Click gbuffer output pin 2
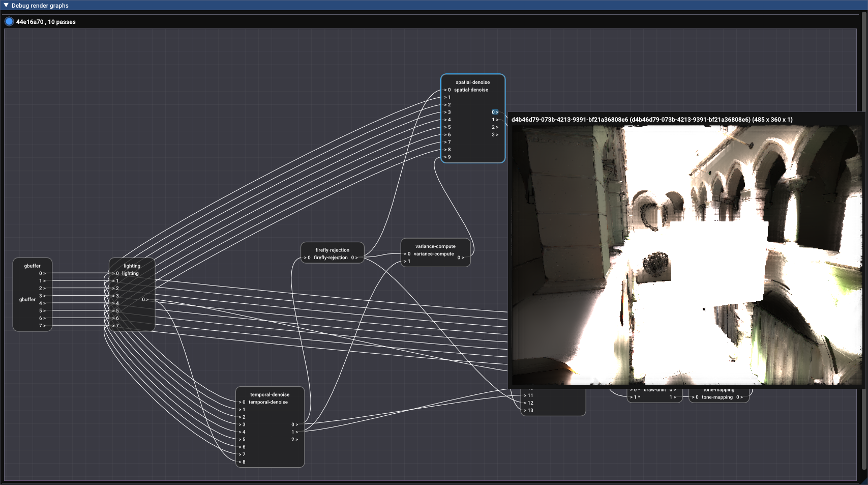Image resolution: width=868 pixels, height=485 pixels. 42,288
